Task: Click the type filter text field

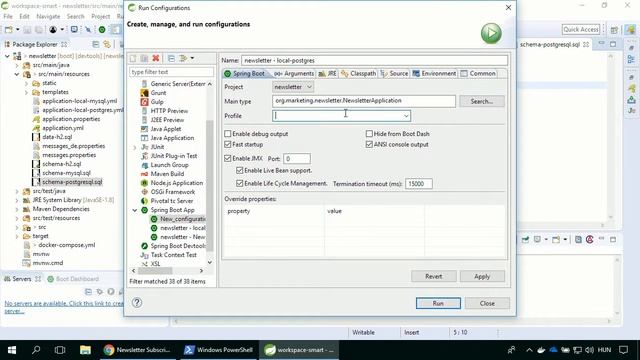Action: pos(171,72)
